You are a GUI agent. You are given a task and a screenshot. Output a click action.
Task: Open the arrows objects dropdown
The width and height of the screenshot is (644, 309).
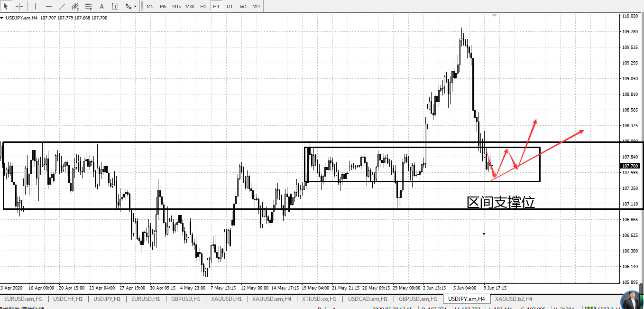(x=131, y=6)
